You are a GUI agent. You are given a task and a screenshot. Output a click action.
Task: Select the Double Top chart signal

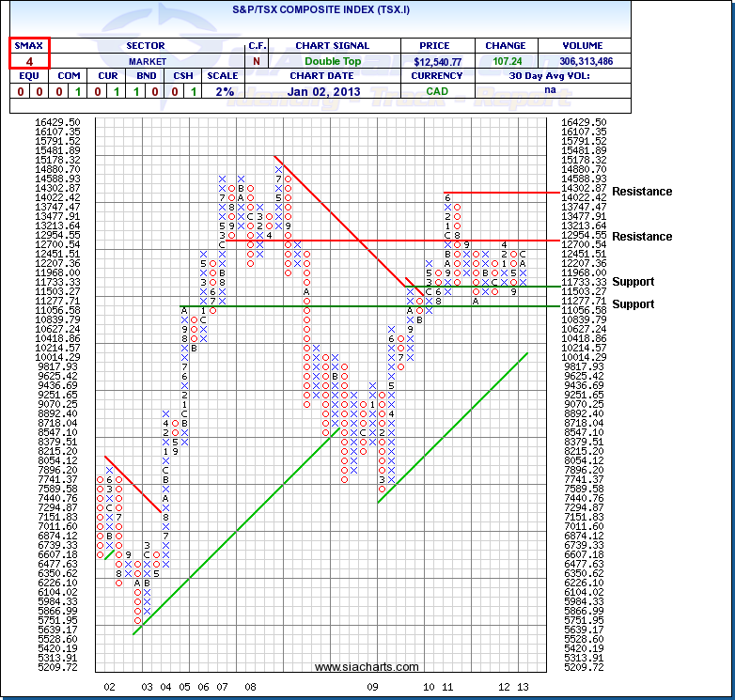[x=332, y=61]
